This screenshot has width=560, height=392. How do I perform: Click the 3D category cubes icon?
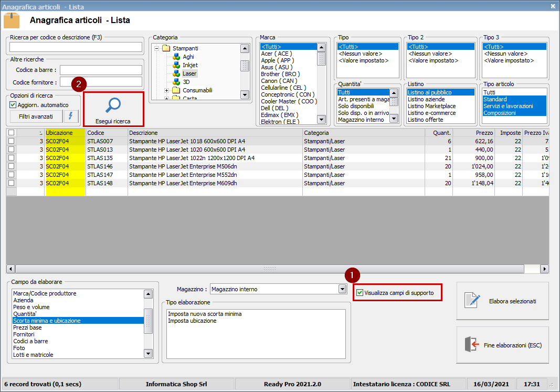click(176, 82)
